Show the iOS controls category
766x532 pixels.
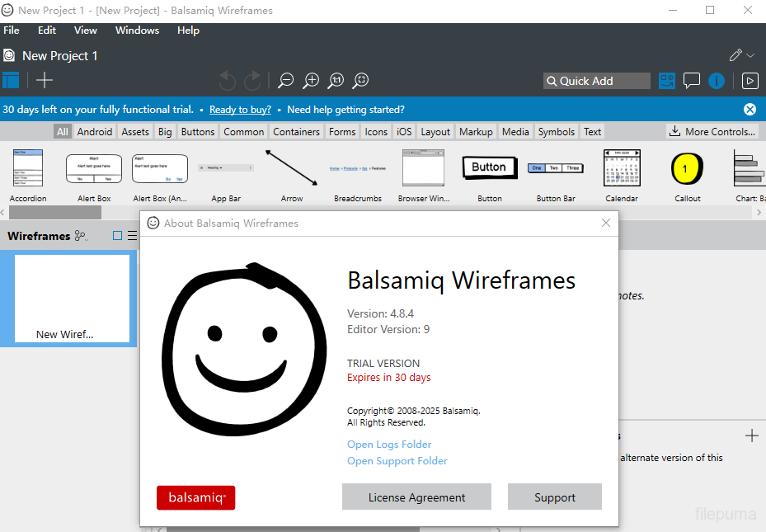click(x=404, y=131)
